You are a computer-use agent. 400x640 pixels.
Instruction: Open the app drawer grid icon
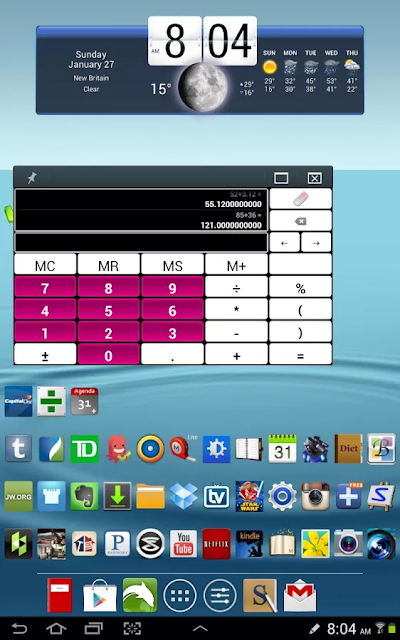tap(180, 596)
